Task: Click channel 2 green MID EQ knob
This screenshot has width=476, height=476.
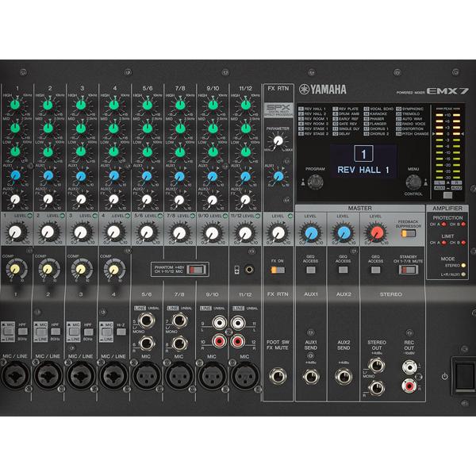Action: [48, 128]
